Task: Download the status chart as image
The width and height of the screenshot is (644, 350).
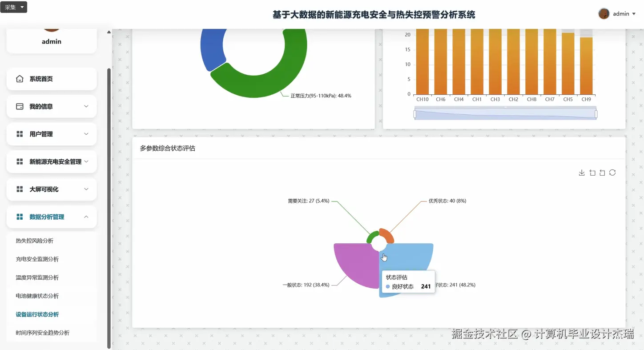Action: [581, 173]
